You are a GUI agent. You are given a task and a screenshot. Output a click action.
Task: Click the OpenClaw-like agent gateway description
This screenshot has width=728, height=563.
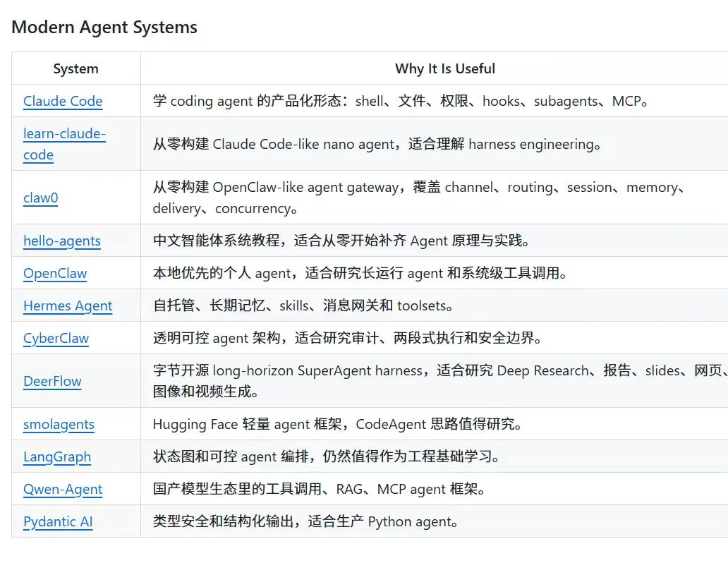(419, 198)
